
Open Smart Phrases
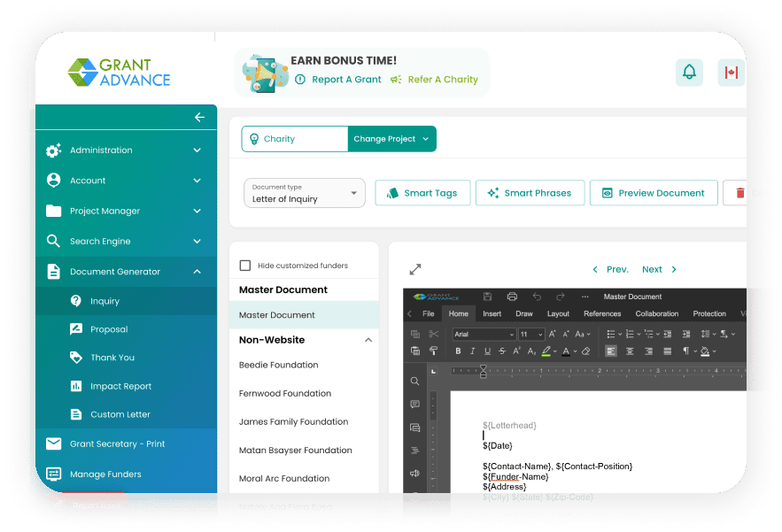coord(530,193)
